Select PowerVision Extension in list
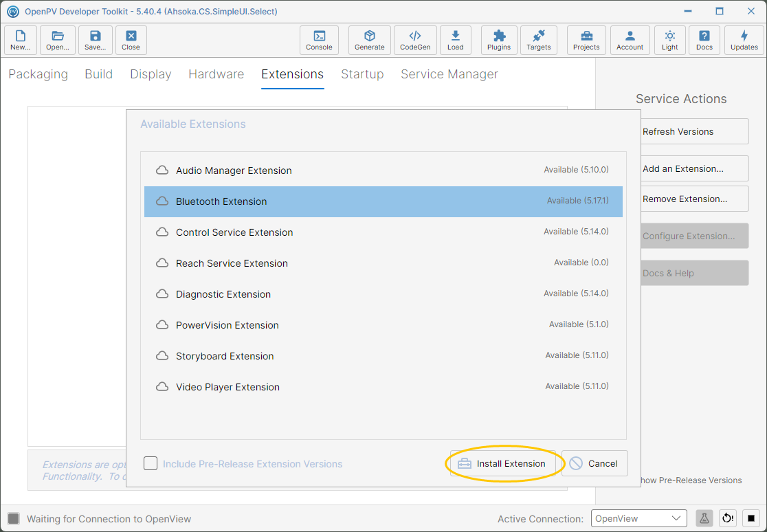 (x=383, y=325)
